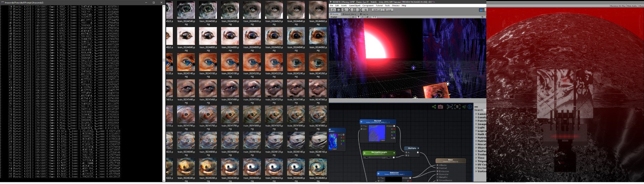Toggle scene effects icon in Scene toolbar

pos(367,17)
